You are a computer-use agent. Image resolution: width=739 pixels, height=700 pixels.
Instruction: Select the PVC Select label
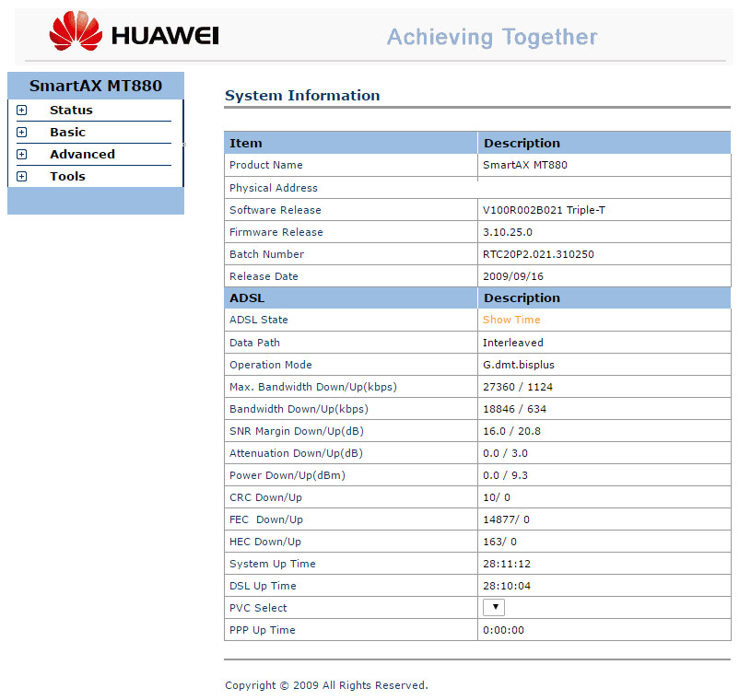coord(258,608)
